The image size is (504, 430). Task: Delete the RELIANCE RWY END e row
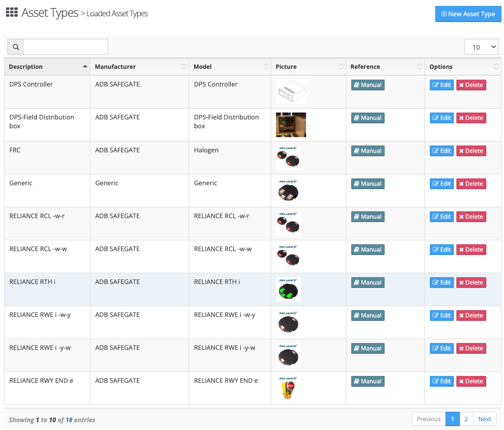(471, 381)
